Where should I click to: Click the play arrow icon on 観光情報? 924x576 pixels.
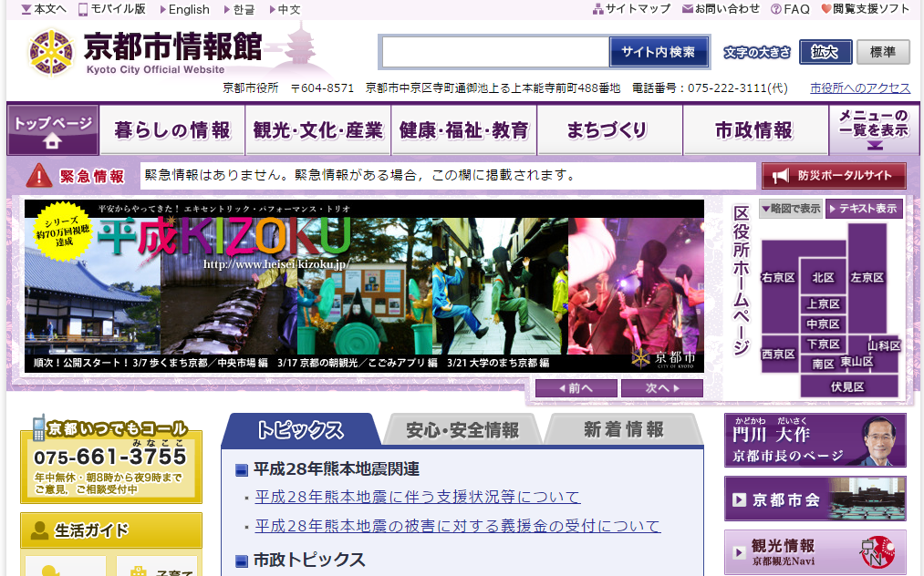[x=738, y=552]
